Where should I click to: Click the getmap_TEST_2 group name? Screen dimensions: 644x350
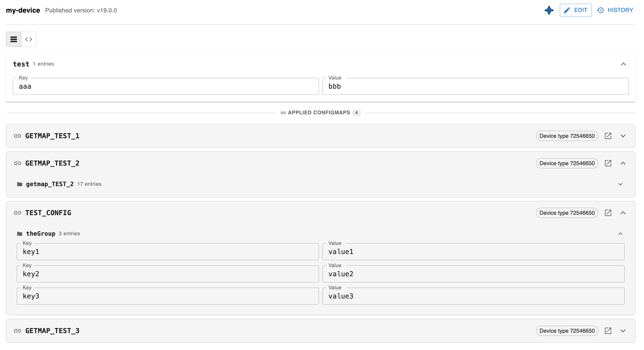click(50, 184)
